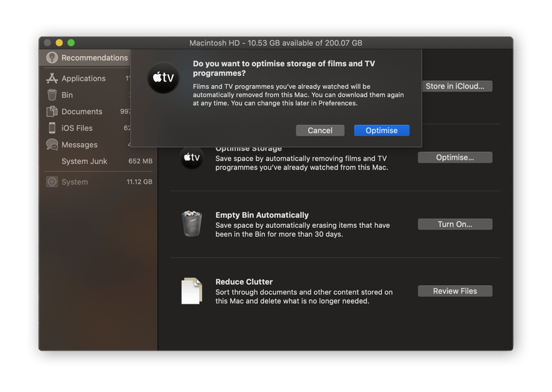Click the Apple TV icon in the dialog

point(163,77)
